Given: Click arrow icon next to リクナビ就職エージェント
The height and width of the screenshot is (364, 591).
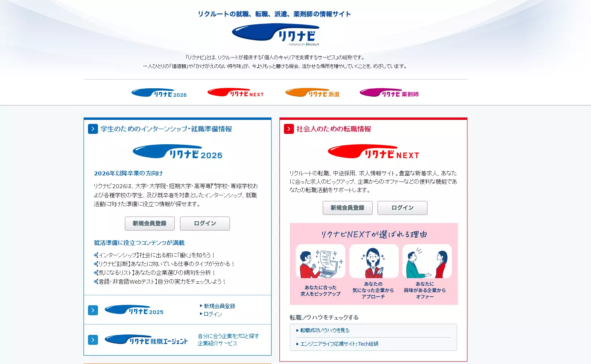Looking at the screenshot, I should tap(93, 340).
